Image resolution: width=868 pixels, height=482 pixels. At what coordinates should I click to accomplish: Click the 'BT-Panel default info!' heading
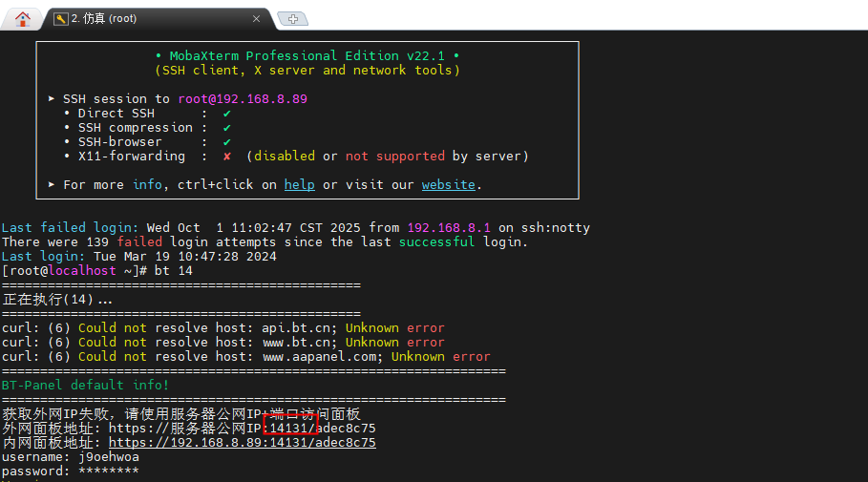85,386
